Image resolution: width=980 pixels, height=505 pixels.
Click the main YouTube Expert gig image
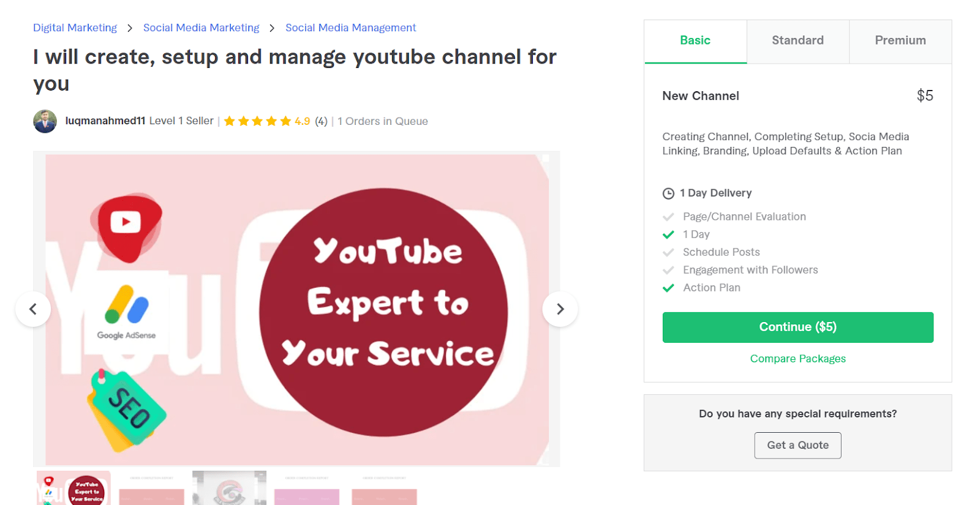coord(296,309)
